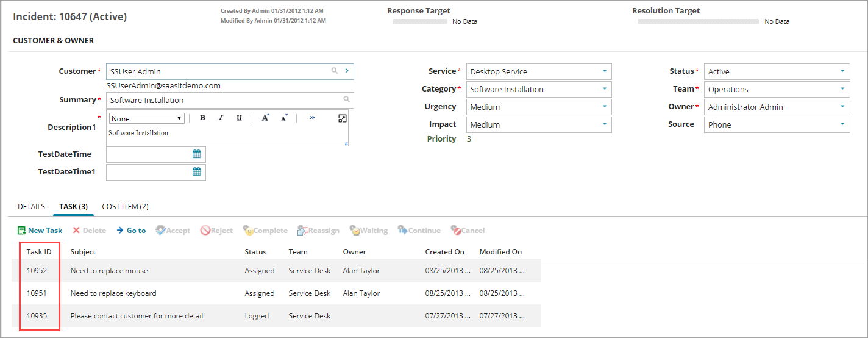Open the font style dropdown showing None
868x338 pixels.
pyautogui.click(x=146, y=118)
